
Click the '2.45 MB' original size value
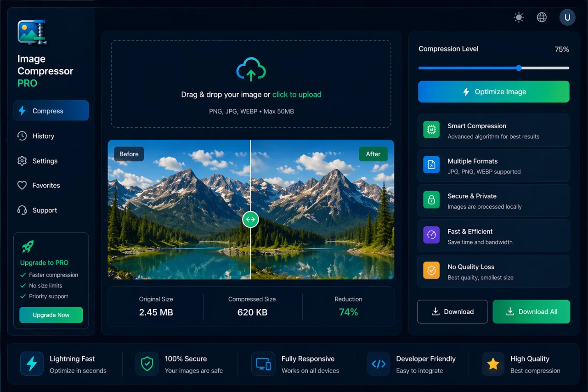pos(156,312)
